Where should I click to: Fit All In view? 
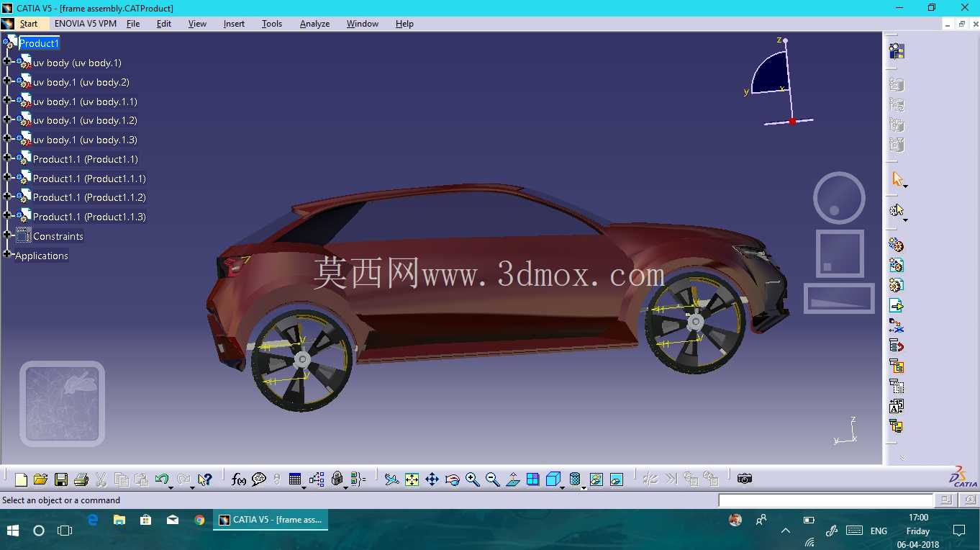[x=412, y=479]
